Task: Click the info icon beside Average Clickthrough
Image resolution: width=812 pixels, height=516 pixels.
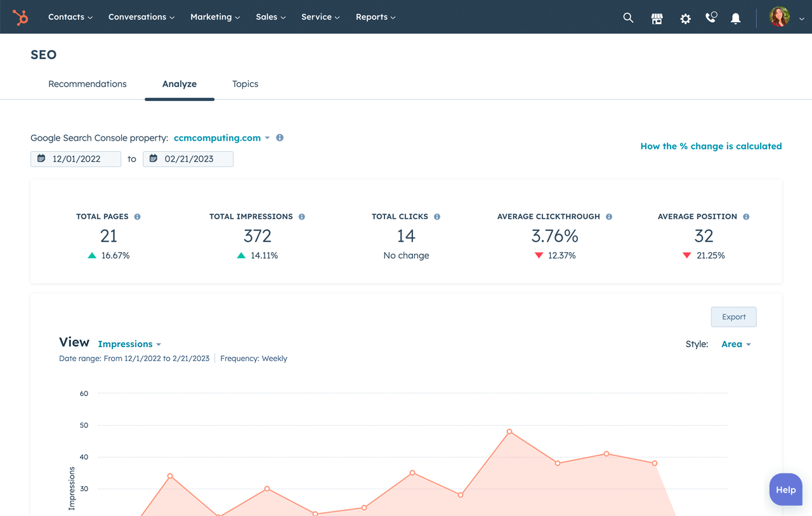Action: pos(609,216)
